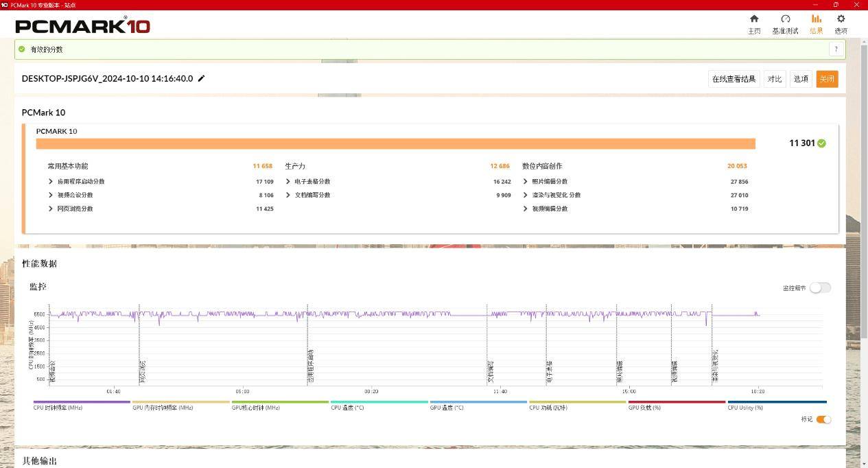Expand the 视频会议分数 row
This screenshot has width=868, height=468.
click(51, 196)
